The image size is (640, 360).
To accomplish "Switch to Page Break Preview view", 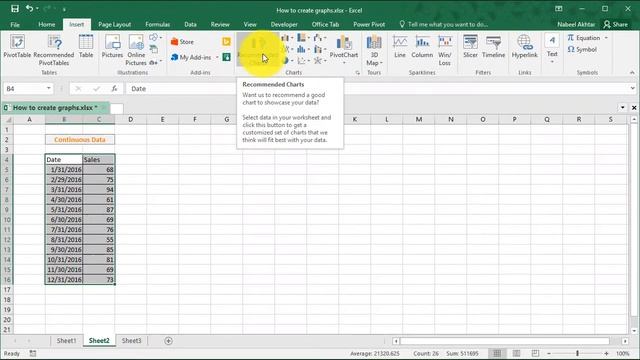I will [535, 353].
